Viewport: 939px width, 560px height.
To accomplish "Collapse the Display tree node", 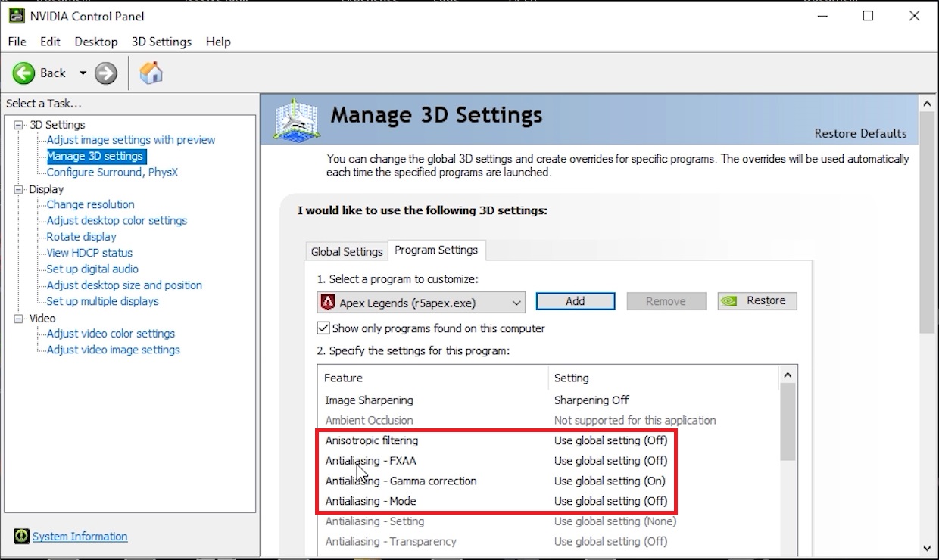I will pyautogui.click(x=18, y=189).
